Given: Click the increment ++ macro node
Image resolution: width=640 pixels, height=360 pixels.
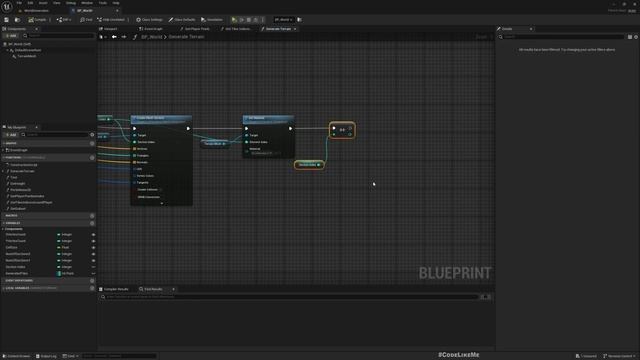Looking at the screenshot, I should point(342,130).
